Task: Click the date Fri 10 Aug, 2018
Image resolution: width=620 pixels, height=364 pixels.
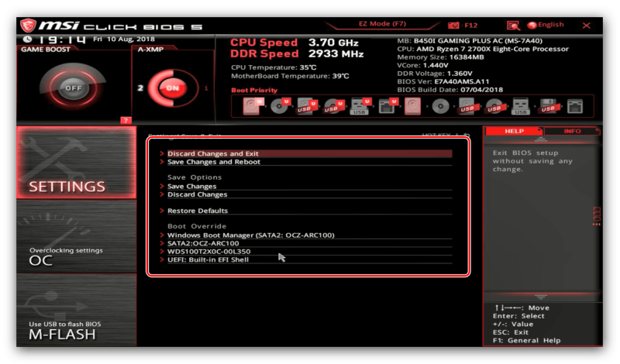Action: click(124, 39)
